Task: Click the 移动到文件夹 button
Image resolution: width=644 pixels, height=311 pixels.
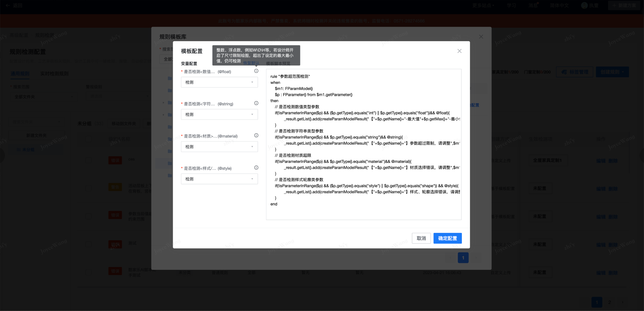Action: click(123, 123)
